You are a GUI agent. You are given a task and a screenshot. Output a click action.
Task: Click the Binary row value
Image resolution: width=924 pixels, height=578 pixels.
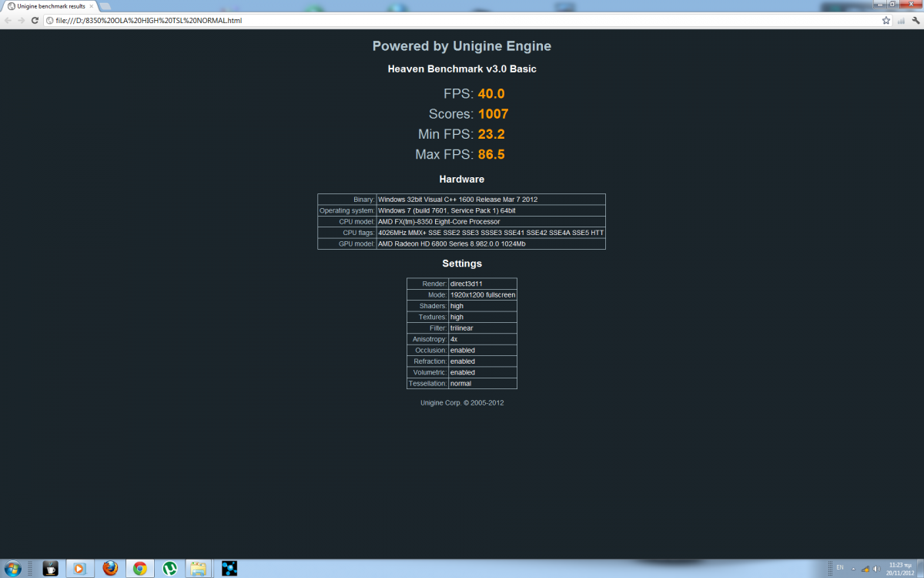(490, 199)
